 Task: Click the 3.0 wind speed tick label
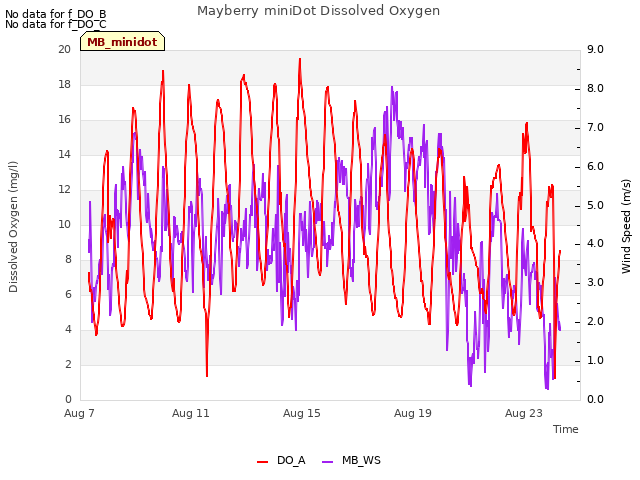point(595,282)
